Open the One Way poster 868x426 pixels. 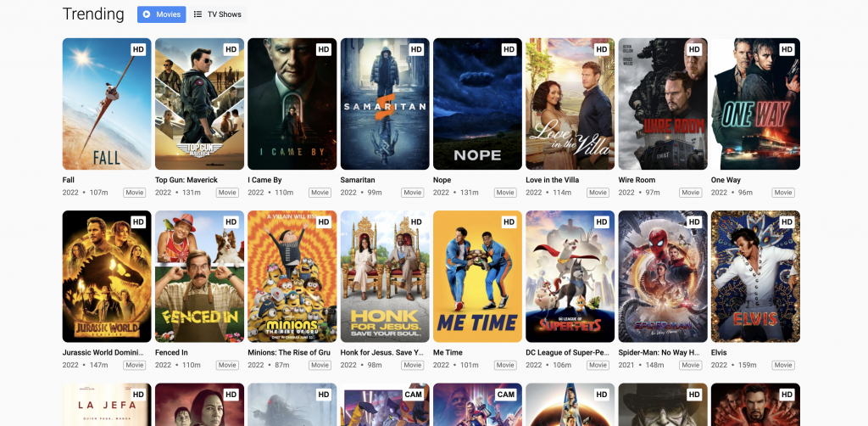755,104
